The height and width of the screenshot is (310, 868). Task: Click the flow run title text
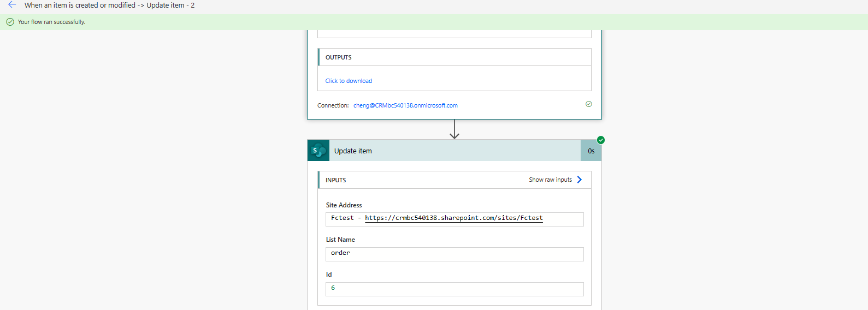pyautogui.click(x=109, y=5)
